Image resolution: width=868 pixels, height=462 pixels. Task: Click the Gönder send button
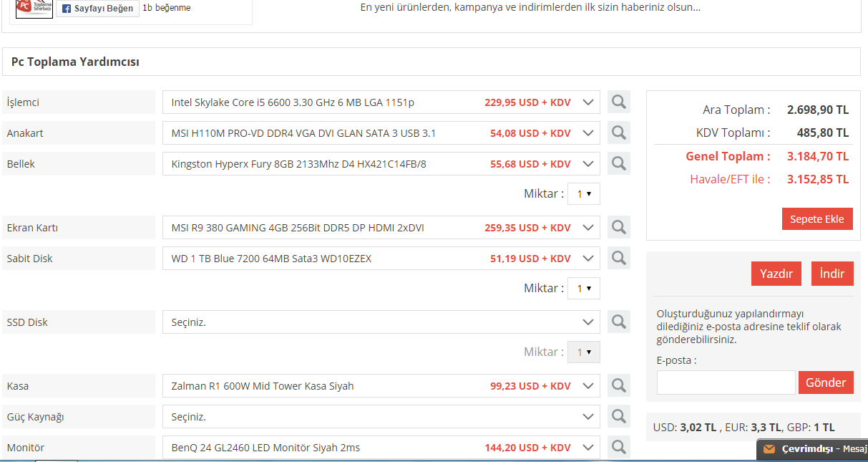[x=826, y=382]
